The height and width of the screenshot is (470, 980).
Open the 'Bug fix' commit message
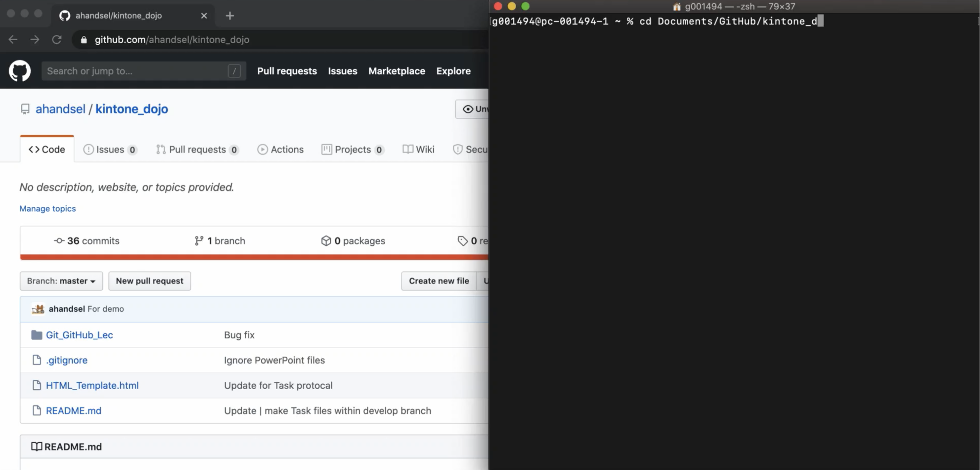pos(239,335)
